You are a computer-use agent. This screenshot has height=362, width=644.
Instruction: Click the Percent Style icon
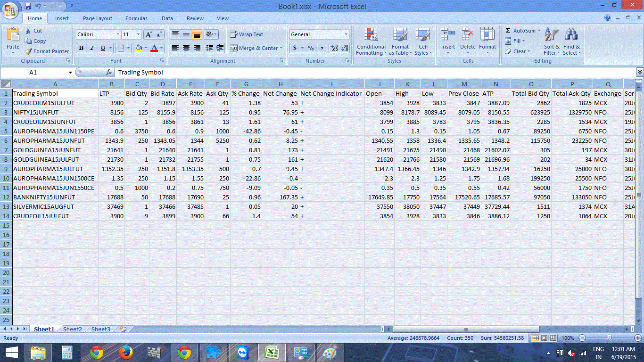point(311,48)
